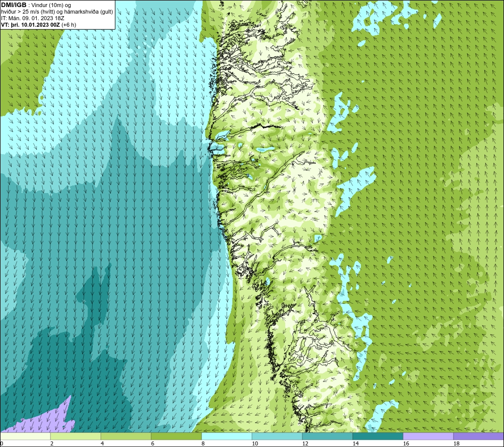504x447 pixels.
Task: Click the legend value '14'
Action: [x=355, y=443]
